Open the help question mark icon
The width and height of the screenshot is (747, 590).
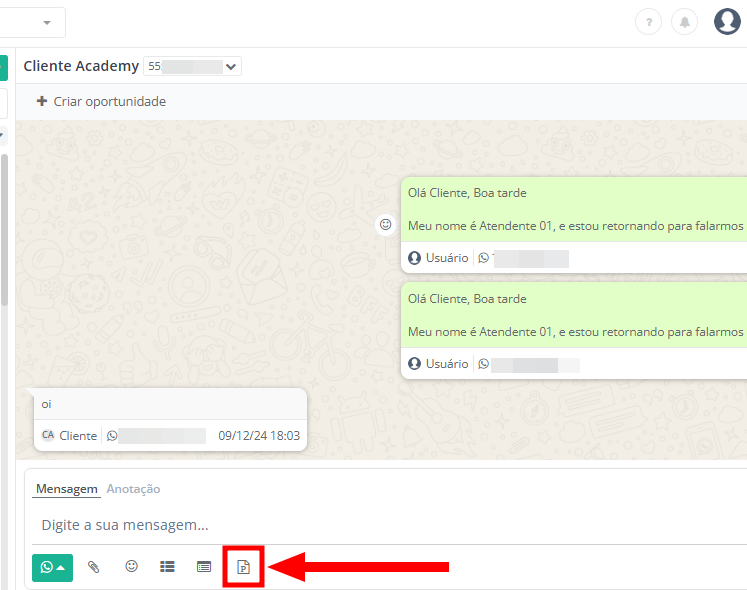[x=648, y=22]
